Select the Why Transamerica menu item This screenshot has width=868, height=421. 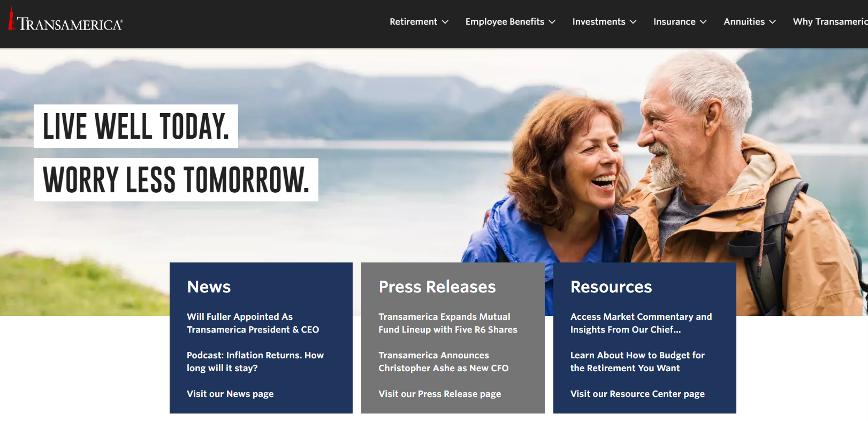click(830, 21)
